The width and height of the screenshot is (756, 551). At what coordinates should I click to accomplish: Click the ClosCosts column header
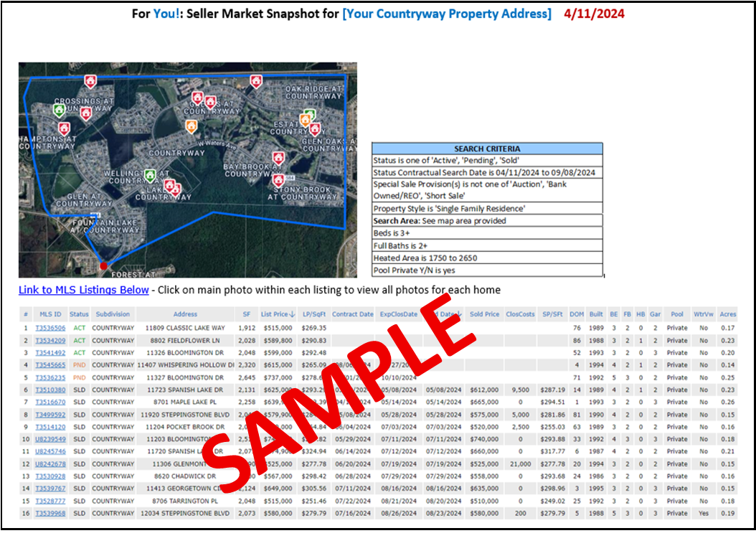coord(520,314)
